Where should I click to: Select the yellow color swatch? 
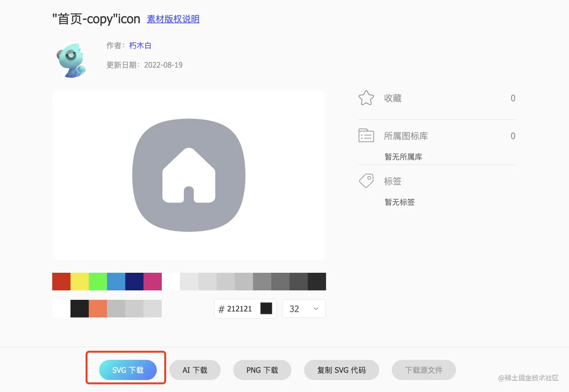tap(79, 281)
